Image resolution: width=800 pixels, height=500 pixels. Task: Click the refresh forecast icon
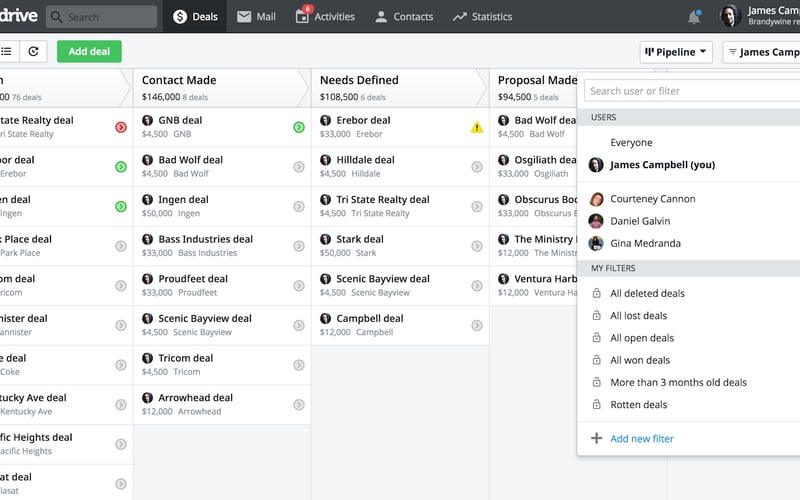(34, 52)
